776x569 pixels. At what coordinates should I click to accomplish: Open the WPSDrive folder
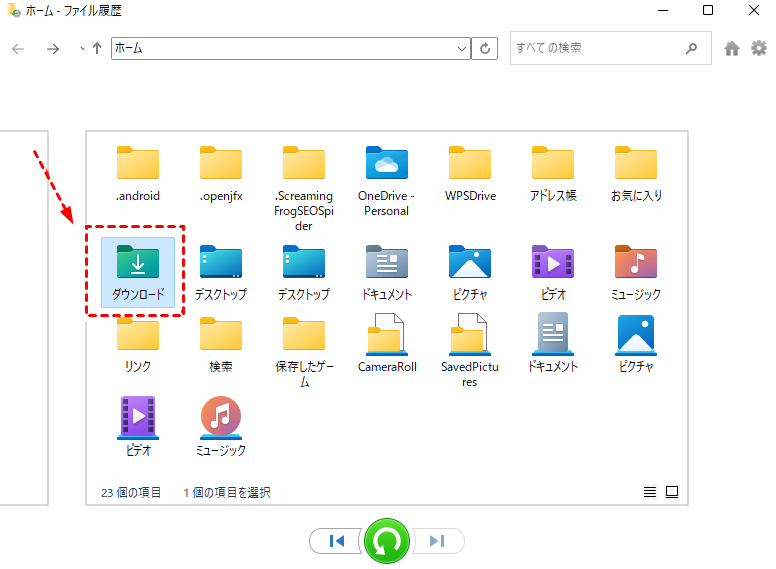[x=470, y=174]
